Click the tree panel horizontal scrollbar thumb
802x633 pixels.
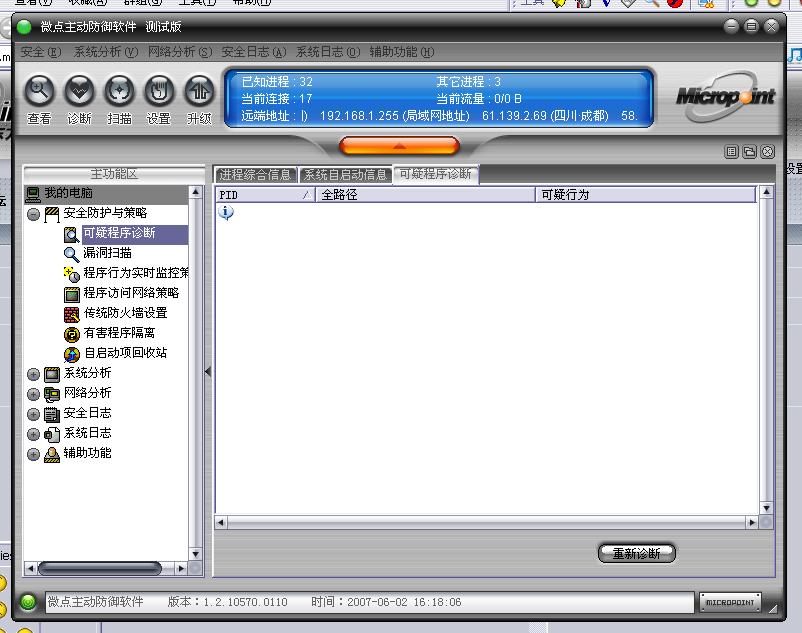(100, 568)
